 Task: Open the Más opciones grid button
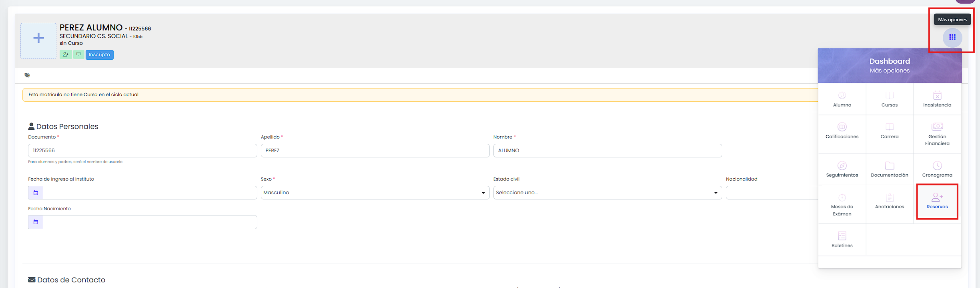click(952, 38)
